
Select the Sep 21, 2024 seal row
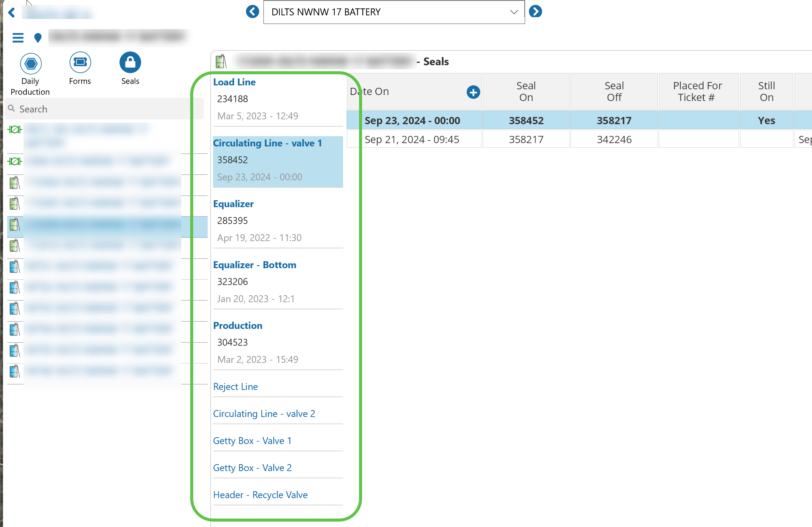[412, 139]
